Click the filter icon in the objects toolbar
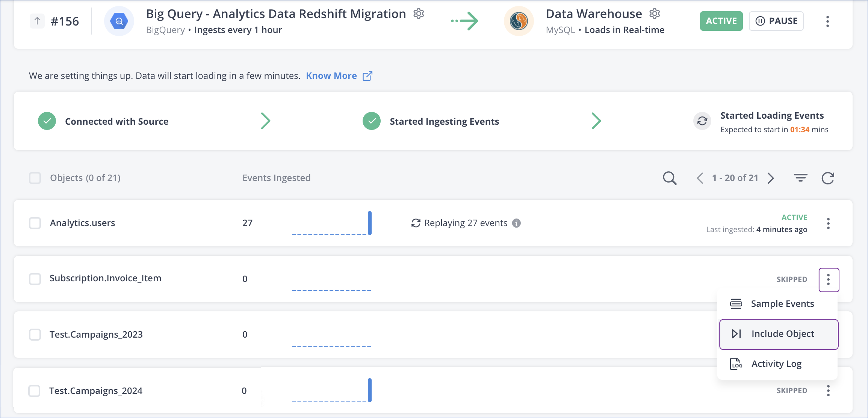Screen dimensions: 868x418 click(x=801, y=178)
